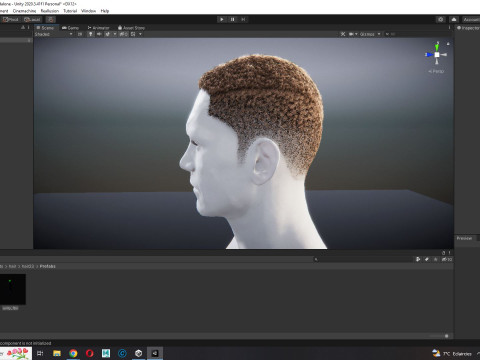The height and width of the screenshot is (360, 480).
Task: Open component editor tools icon
Action: coord(343,34)
